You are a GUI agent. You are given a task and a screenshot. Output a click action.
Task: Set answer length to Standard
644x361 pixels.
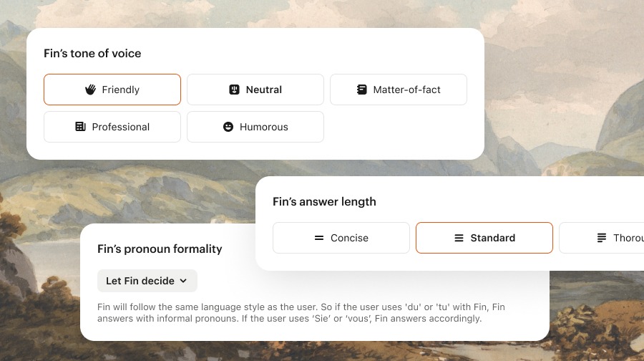click(492, 238)
